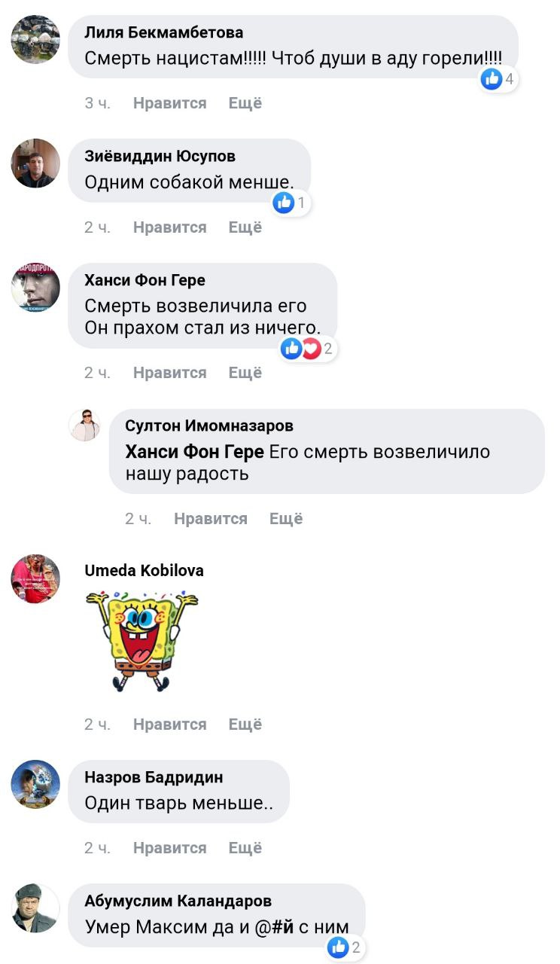
Task: Like Зиёвиддин Юсупов's comment via Нравится
Action: pyautogui.click(x=169, y=227)
